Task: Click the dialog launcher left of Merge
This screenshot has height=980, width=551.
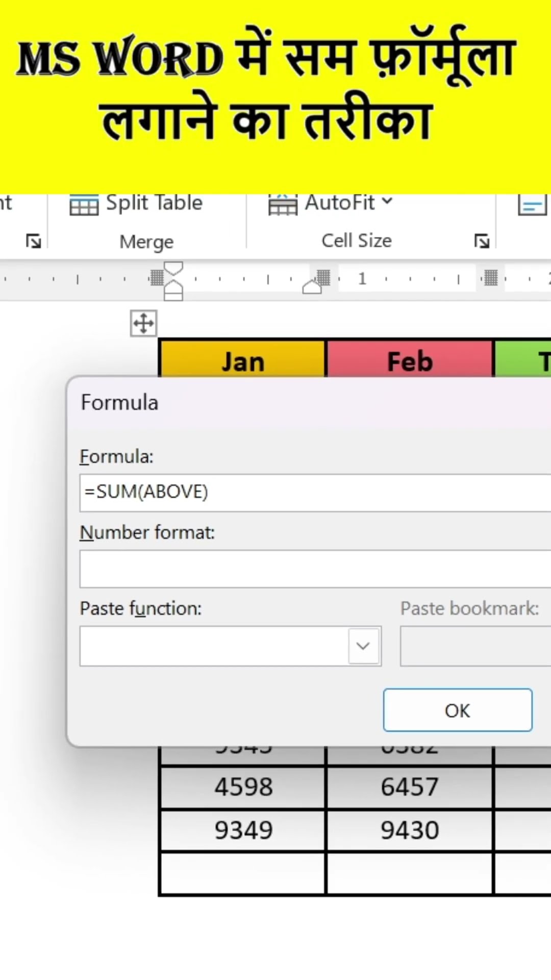Action: pos(34,241)
